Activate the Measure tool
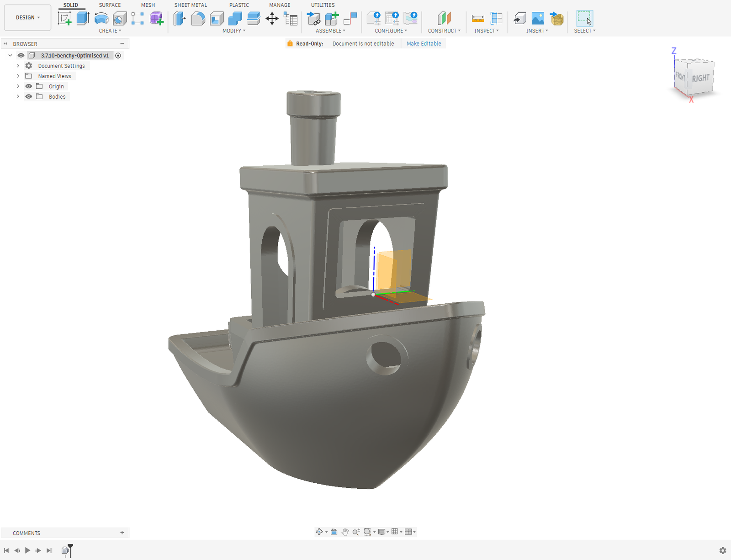 478,18
